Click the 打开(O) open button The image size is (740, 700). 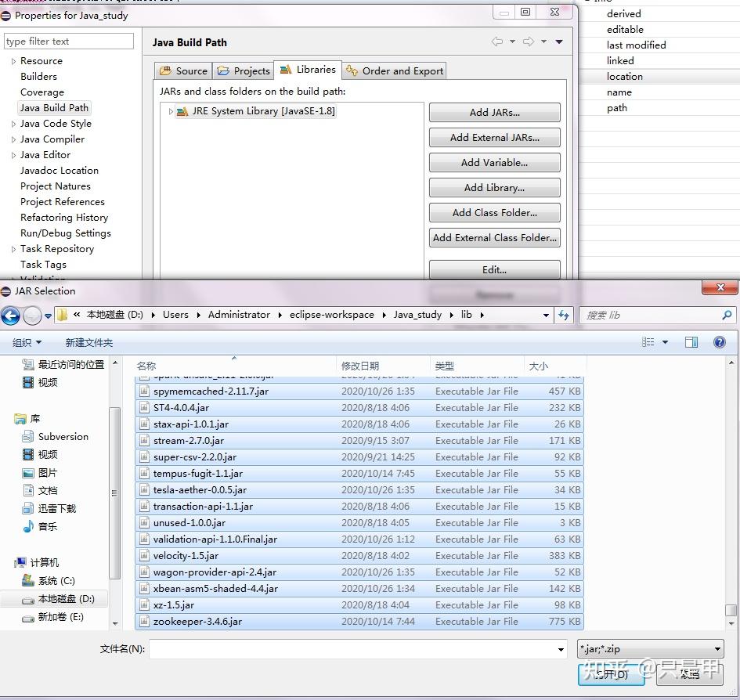tap(612, 673)
